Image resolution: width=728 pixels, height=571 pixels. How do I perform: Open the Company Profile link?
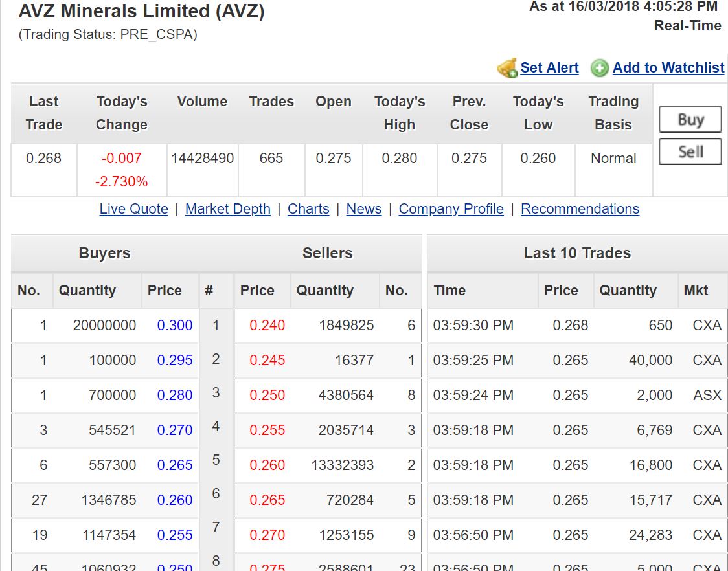451,209
